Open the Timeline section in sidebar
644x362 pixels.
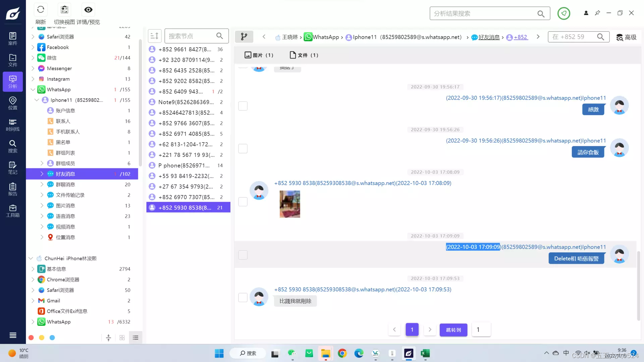click(x=13, y=125)
